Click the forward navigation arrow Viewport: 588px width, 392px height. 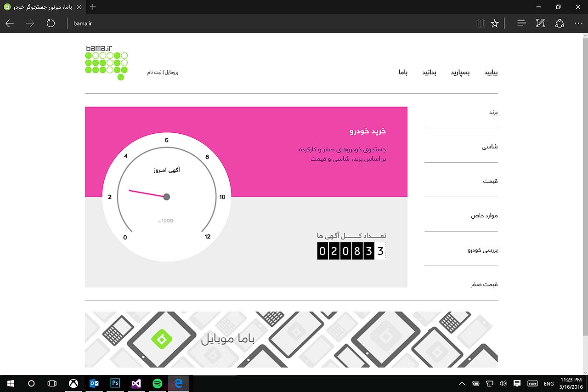point(30,23)
